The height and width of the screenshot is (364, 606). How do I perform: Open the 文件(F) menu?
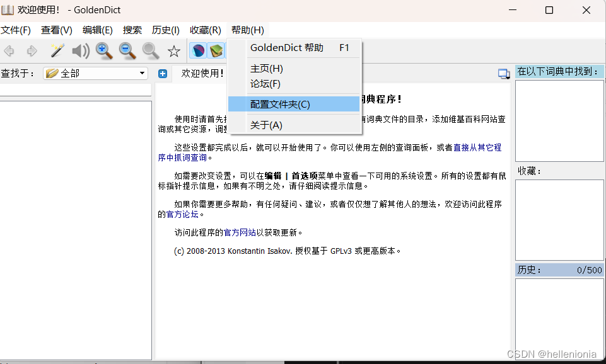tap(16, 30)
